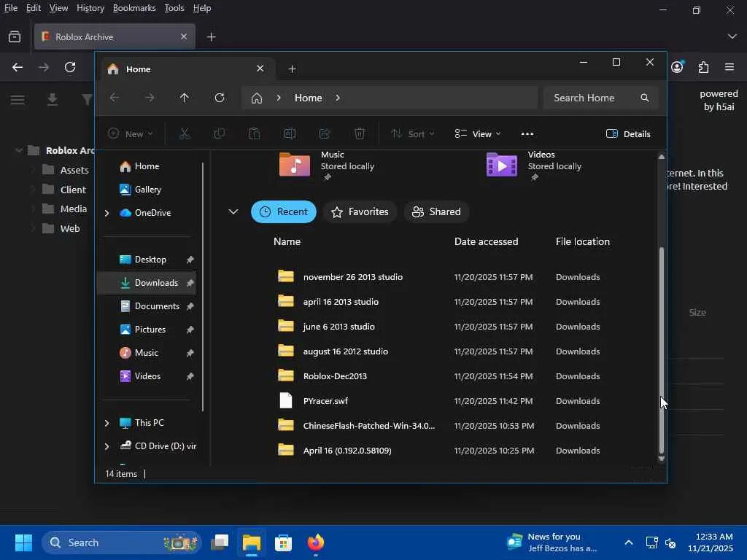Unpin Desktop from Quick access
The width and height of the screenshot is (747, 560).
coord(190,260)
